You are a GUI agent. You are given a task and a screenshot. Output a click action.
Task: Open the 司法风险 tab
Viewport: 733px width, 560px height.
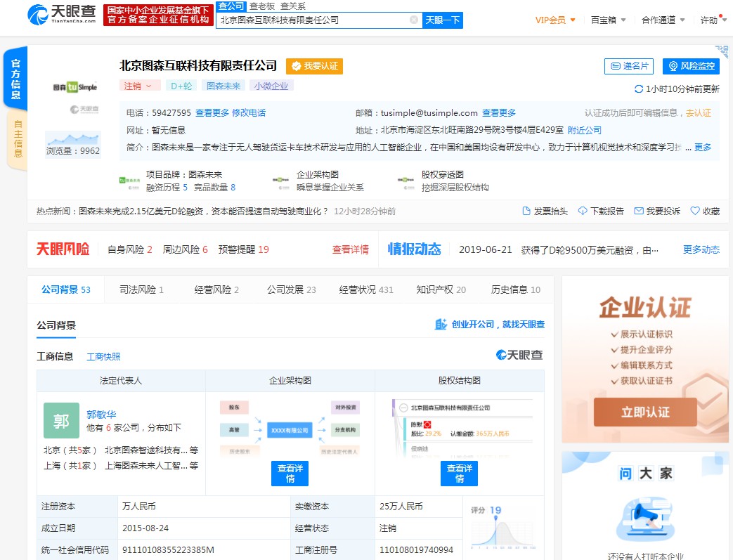[142, 289]
